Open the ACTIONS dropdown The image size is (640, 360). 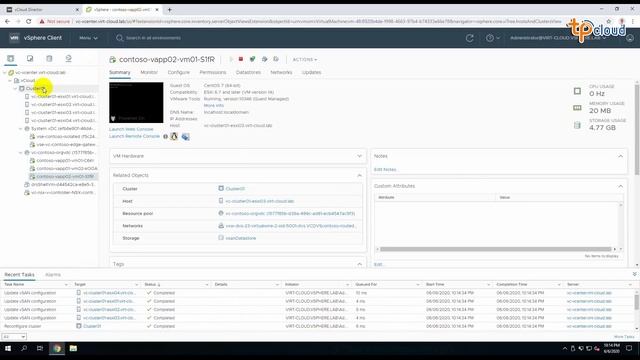pos(305,60)
